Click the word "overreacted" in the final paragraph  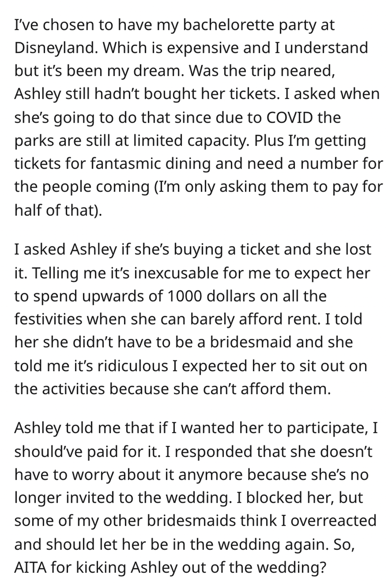[x=333, y=521]
